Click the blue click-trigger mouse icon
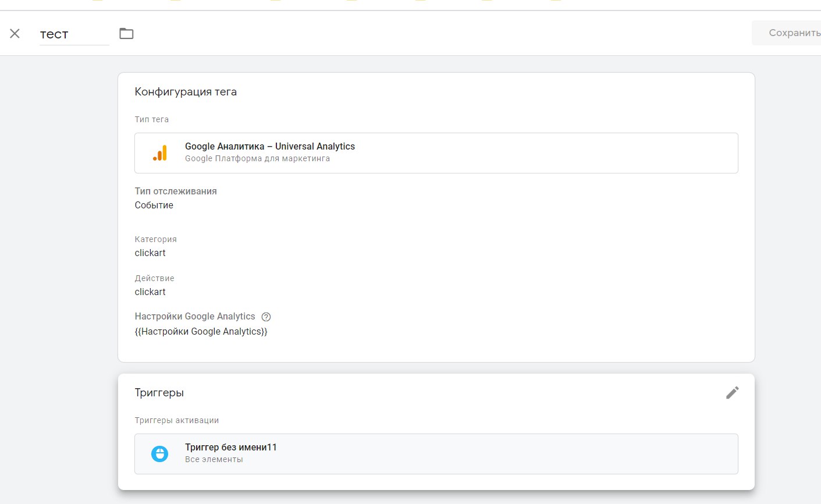 [160, 454]
